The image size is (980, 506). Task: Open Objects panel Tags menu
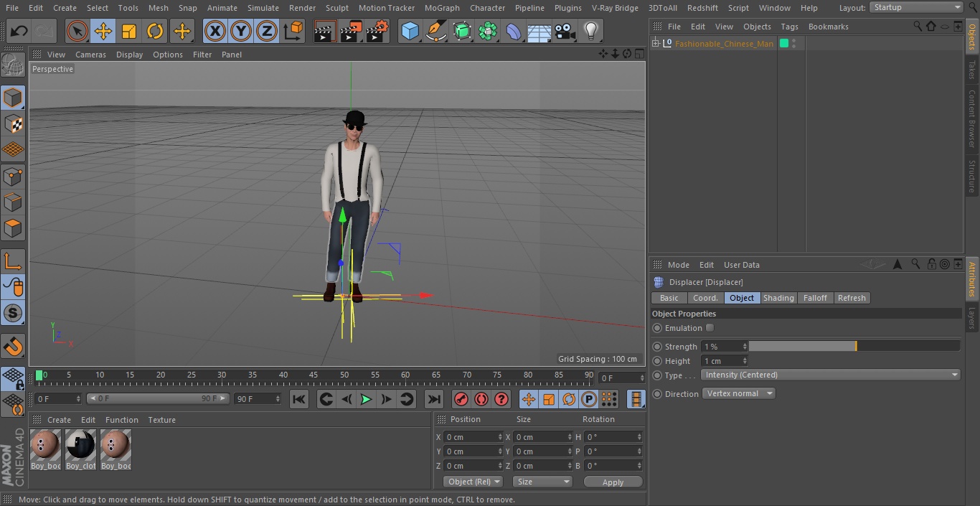(x=789, y=27)
